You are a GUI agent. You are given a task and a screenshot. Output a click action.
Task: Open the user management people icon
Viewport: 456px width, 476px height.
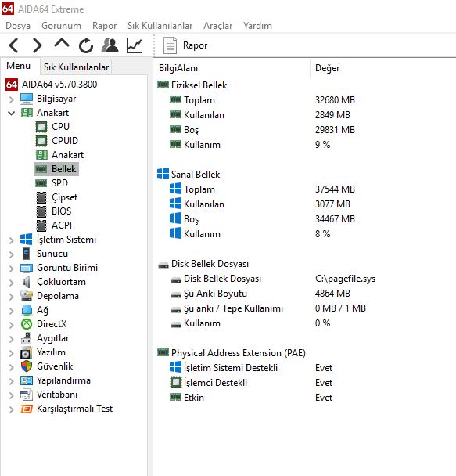tap(110, 45)
